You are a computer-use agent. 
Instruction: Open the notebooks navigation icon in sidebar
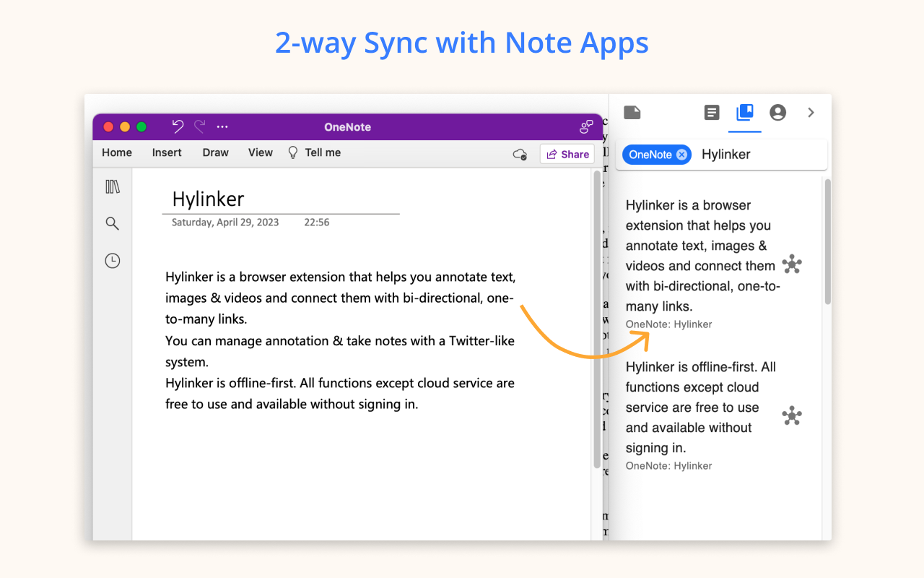[x=113, y=187]
